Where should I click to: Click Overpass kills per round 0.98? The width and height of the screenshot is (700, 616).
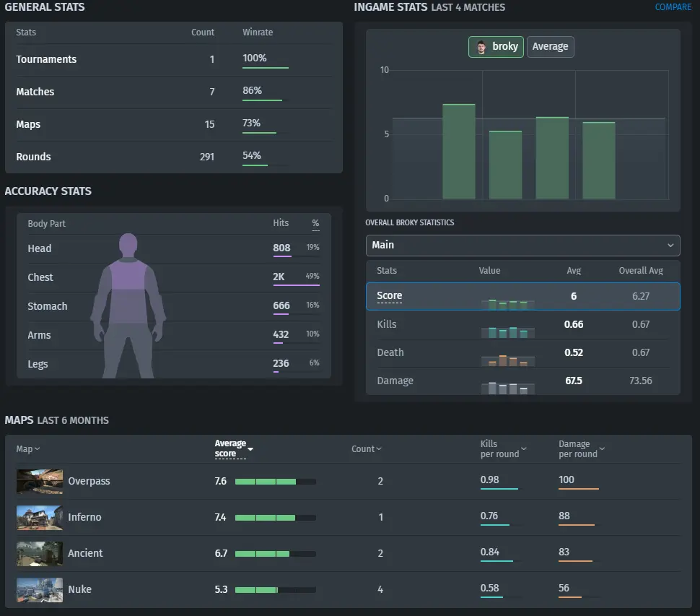[490, 480]
